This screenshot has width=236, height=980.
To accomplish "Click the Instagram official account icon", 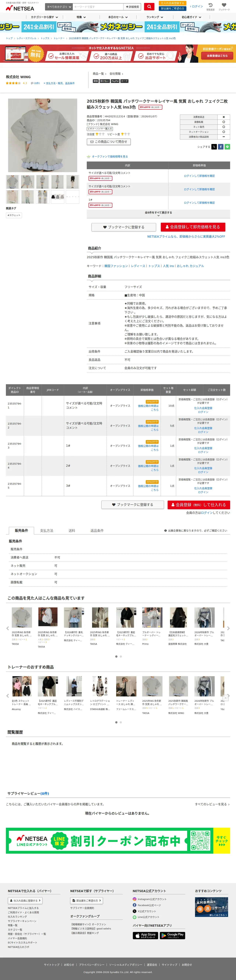I will (x=134, y=899).
